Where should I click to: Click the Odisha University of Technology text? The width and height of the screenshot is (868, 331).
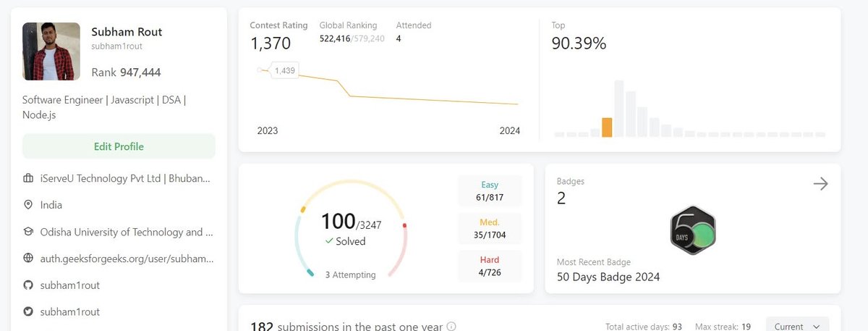click(x=127, y=232)
